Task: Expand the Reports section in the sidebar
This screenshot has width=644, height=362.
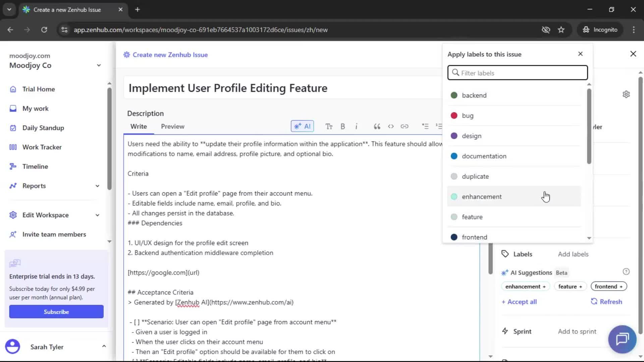Action: point(97,186)
